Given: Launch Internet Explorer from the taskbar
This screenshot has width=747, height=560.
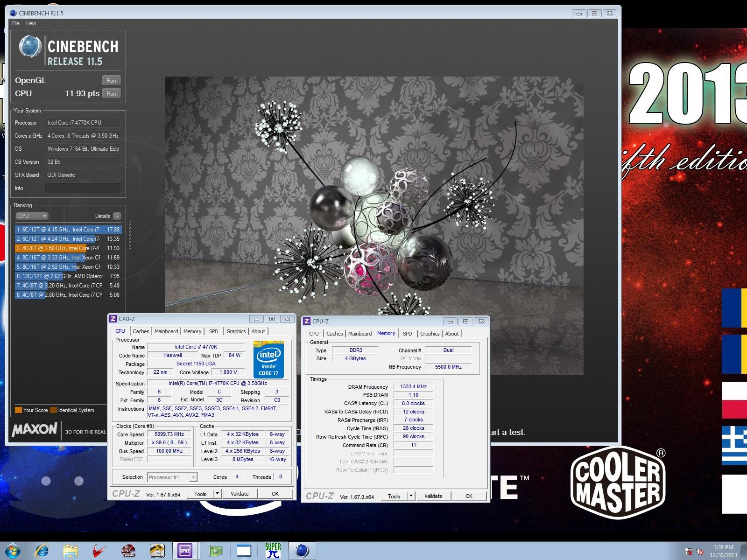Looking at the screenshot, I should pos(42,551).
